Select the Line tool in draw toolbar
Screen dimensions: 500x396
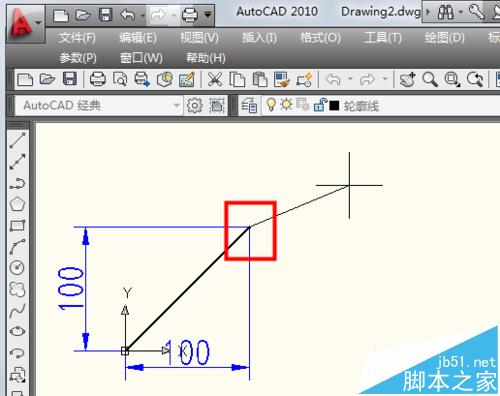pyautogui.click(x=17, y=140)
